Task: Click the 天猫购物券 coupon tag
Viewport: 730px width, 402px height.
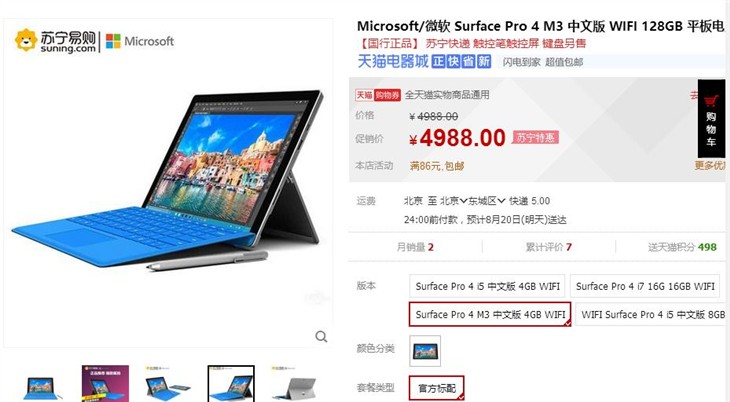Action: [x=378, y=95]
